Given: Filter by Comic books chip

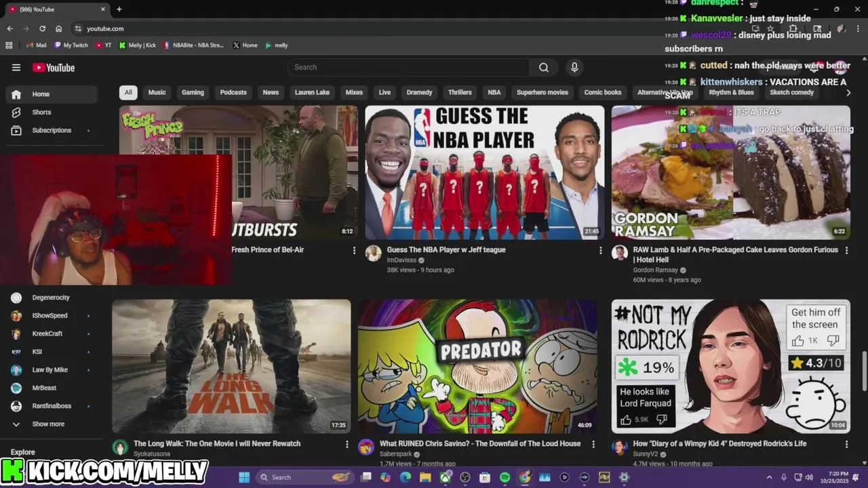Looking at the screenshot, I should tap(603, 92).
